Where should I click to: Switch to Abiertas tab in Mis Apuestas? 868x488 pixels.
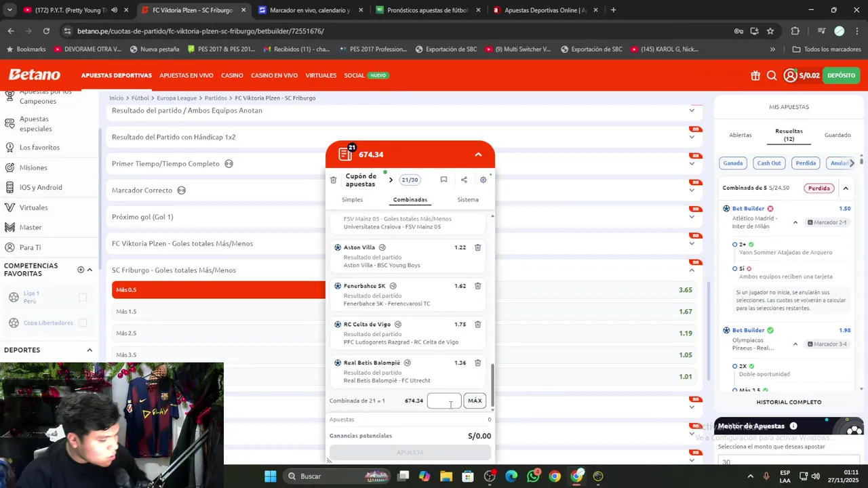(x=741, y=135)
